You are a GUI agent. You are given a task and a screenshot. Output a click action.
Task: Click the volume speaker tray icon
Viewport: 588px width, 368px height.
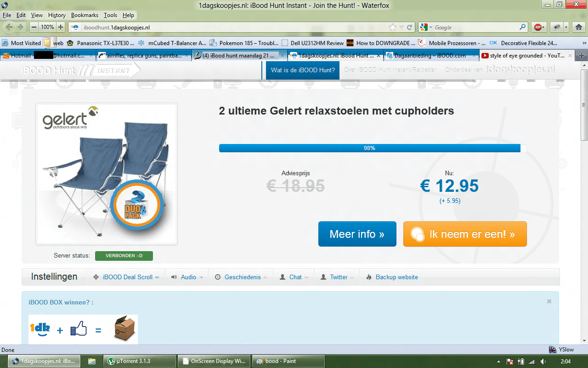click(x=543, y=361)
